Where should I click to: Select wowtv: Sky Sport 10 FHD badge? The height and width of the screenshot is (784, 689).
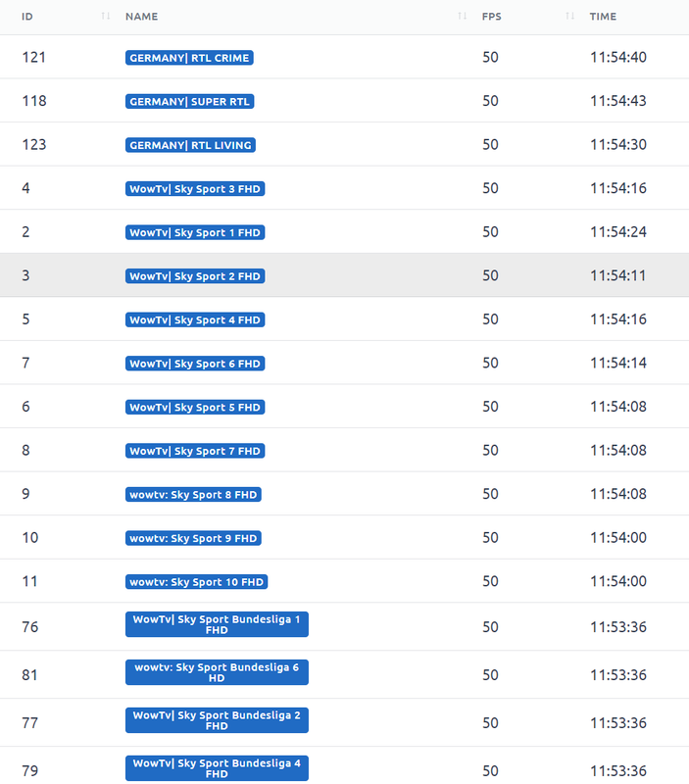[x=196, y=582]
